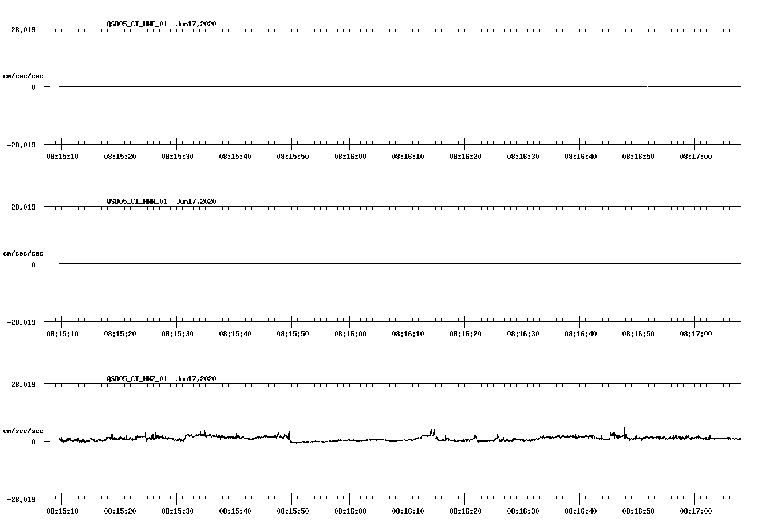Click 08:15:20 time label under HNN plot
Screen dimensions: 782x532
click(x=120, y=334)
